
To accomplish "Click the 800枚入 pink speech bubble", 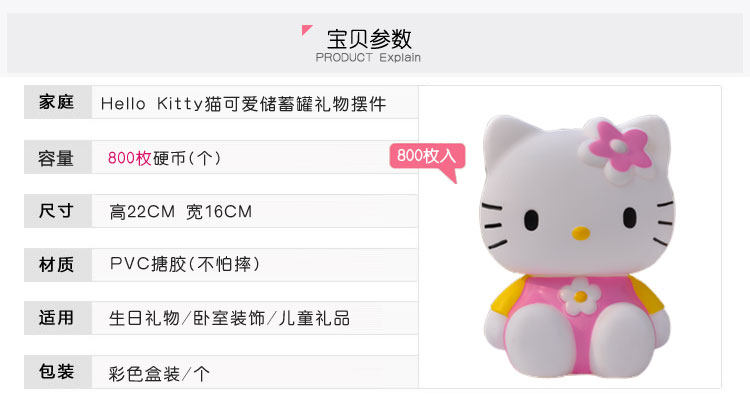I will pyautogui.click(x=427, y=159).
